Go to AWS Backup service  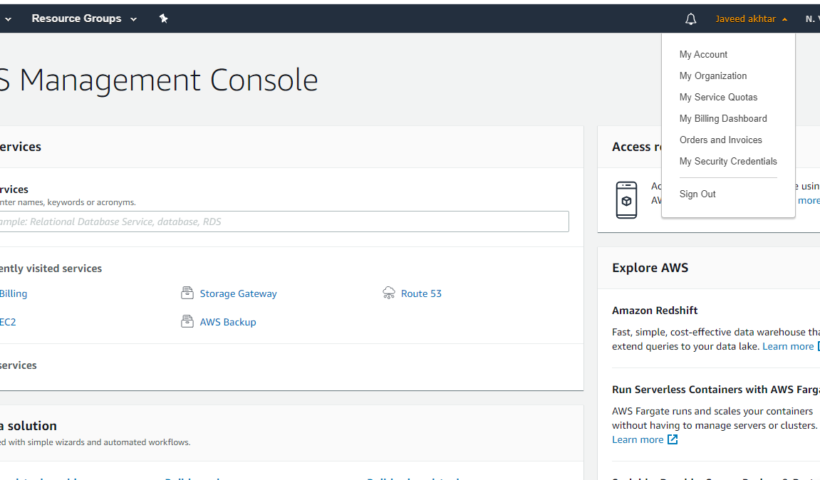click(227, 322)
